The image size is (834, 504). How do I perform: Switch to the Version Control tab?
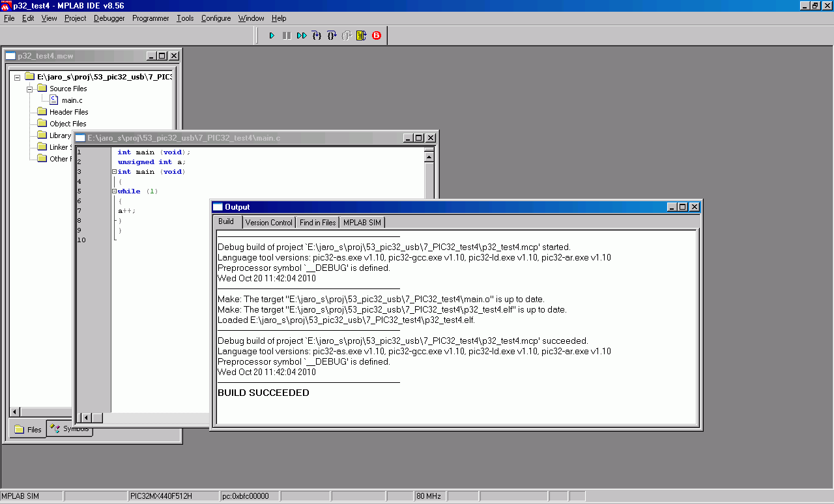[269, 223]
